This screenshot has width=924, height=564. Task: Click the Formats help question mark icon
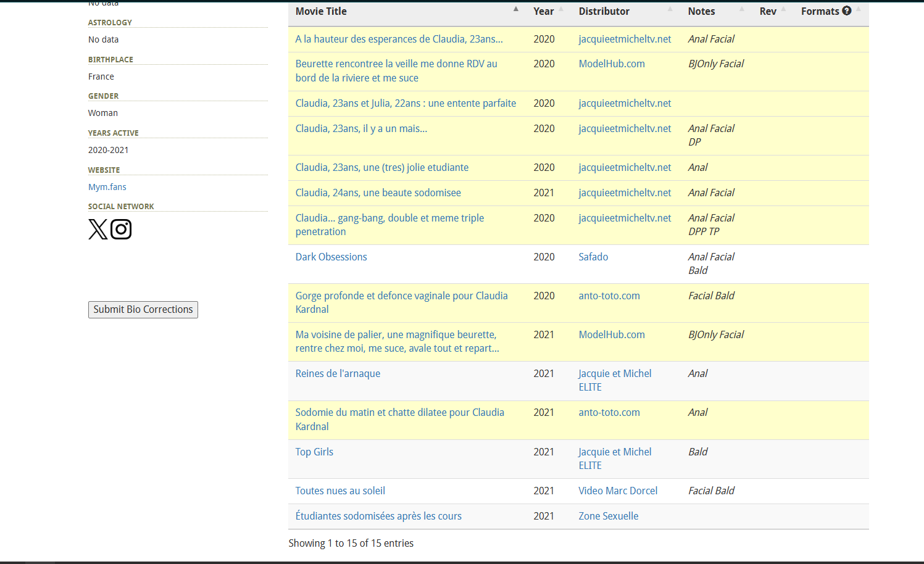[846, 10]
